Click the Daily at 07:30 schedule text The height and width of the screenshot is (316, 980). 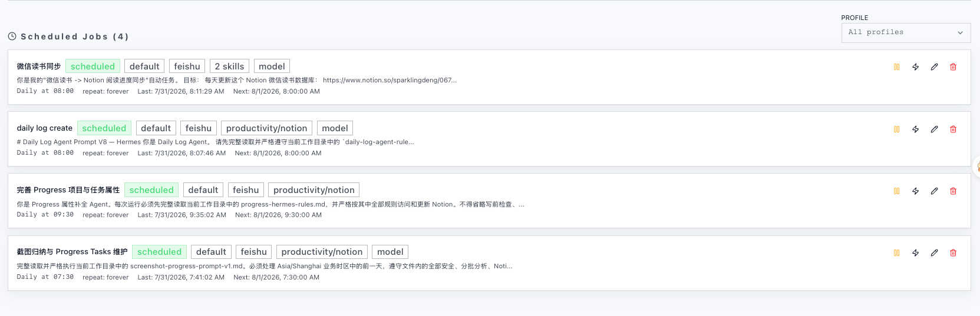click(45, 277)
